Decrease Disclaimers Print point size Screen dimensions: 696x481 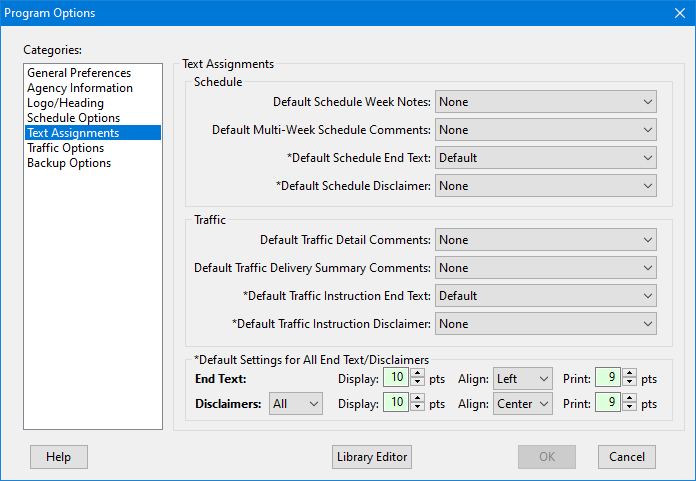629,406
